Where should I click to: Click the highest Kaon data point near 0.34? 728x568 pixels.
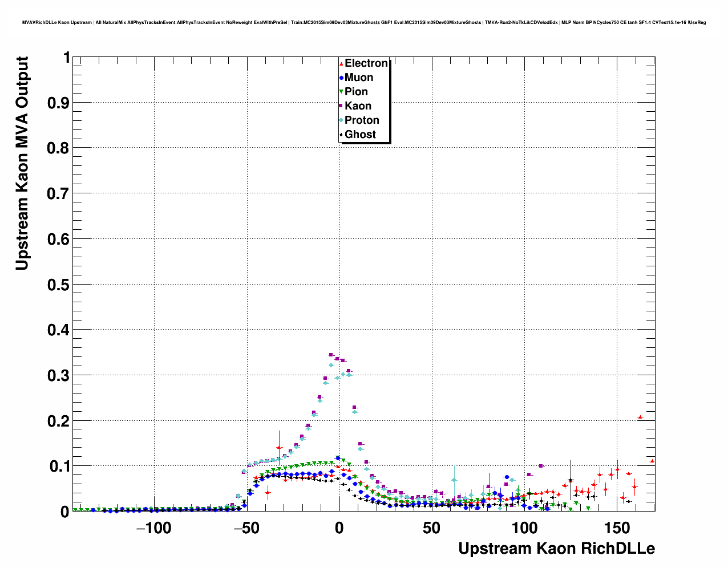pyautogui.click(x=331, y=355)
